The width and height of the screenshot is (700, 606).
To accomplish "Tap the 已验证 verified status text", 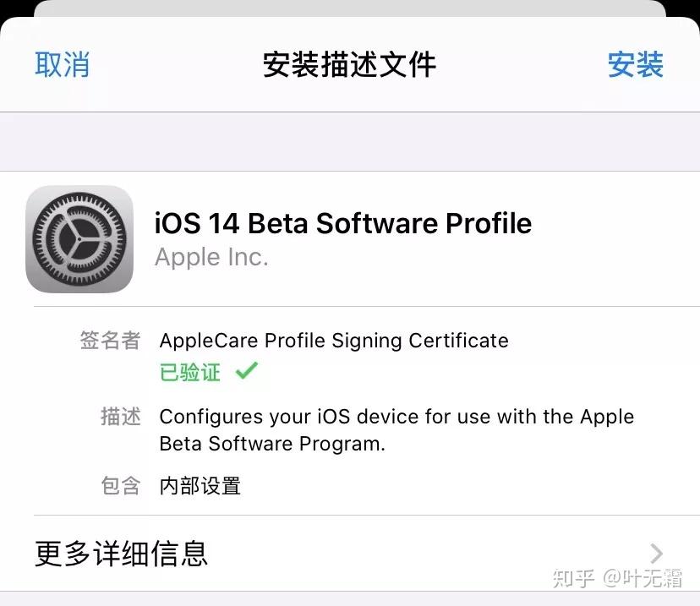I will pos(189,372).
